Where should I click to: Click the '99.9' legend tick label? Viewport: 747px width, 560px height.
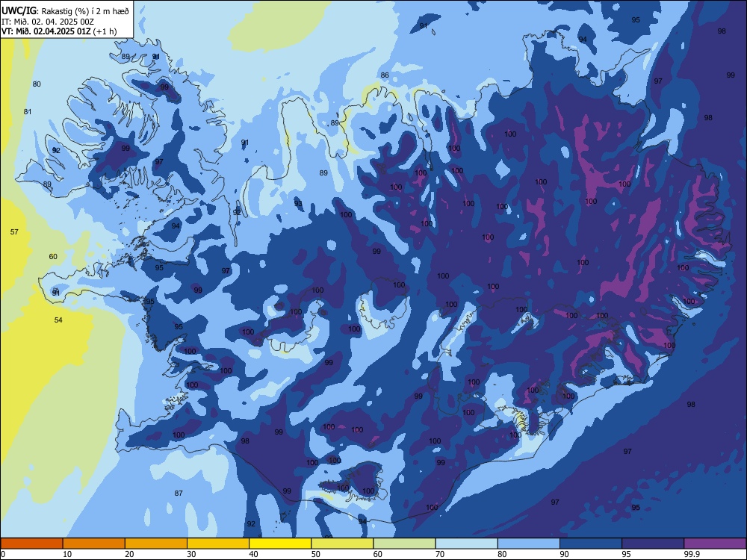click(x=692, y=554)
